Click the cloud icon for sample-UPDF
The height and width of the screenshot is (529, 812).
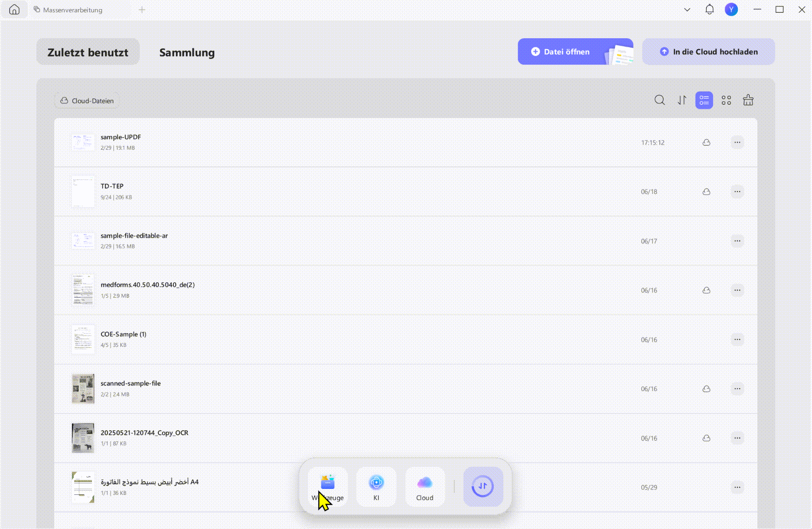pyautogui.click(x=706, y=142)
